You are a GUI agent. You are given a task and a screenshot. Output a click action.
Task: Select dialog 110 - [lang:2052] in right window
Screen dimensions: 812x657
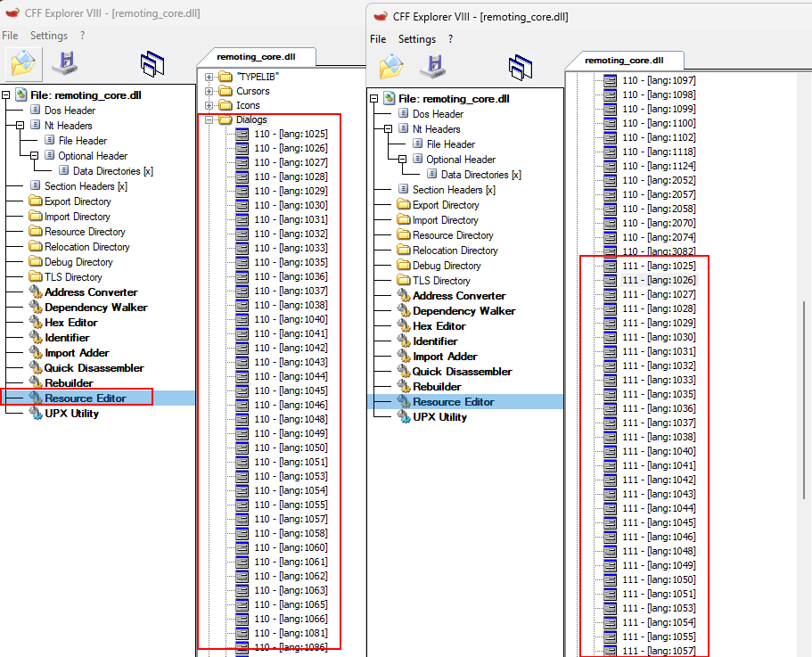[659, 180]
